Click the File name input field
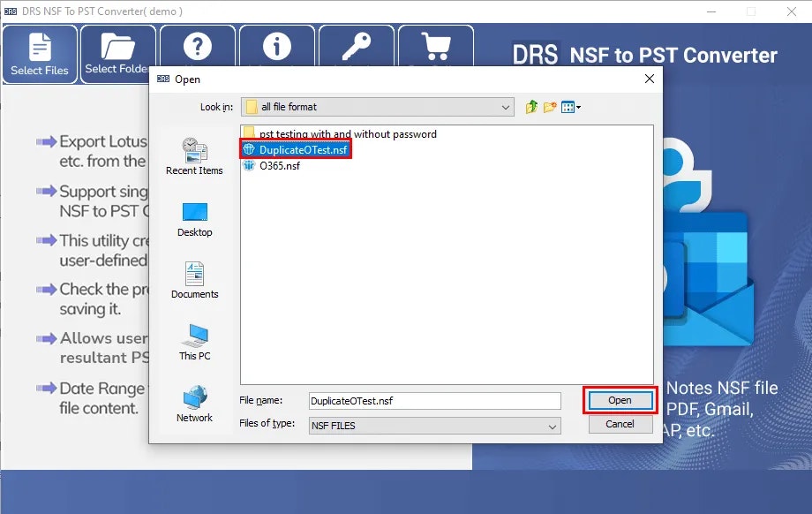The height and width of the screenshot is (514, 812). [x=434, y=401]
